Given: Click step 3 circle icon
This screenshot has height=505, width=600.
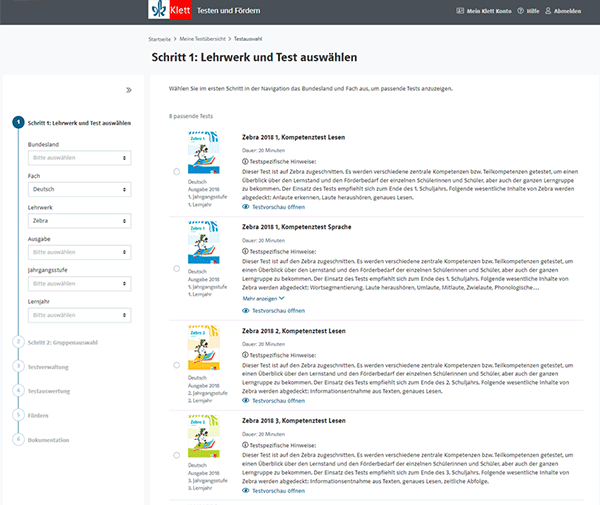Looking at the screenshot, I should click(18, 366).
